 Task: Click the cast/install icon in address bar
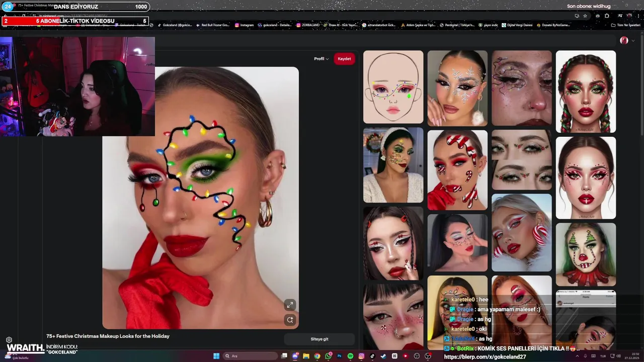coord(577,16)
